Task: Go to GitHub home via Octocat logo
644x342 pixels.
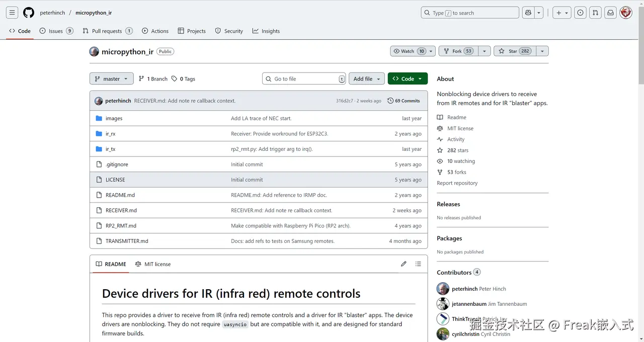Action: pos(29,13)
